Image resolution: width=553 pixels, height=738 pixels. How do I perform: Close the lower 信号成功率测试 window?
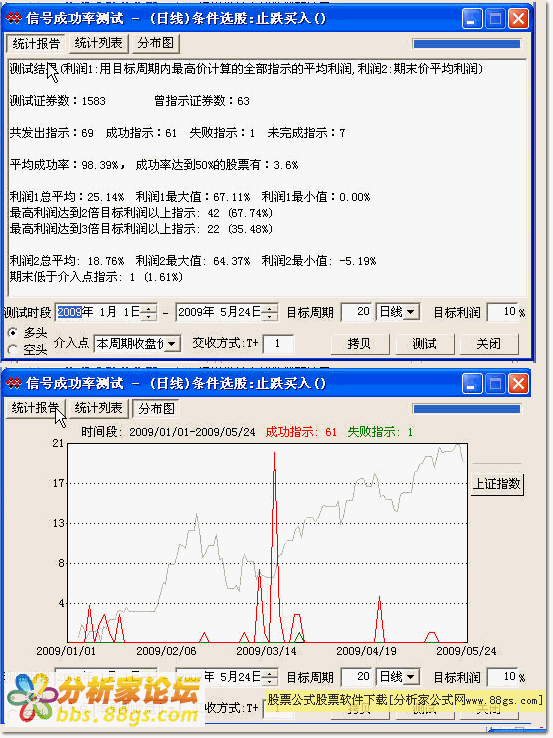(519, 384)
